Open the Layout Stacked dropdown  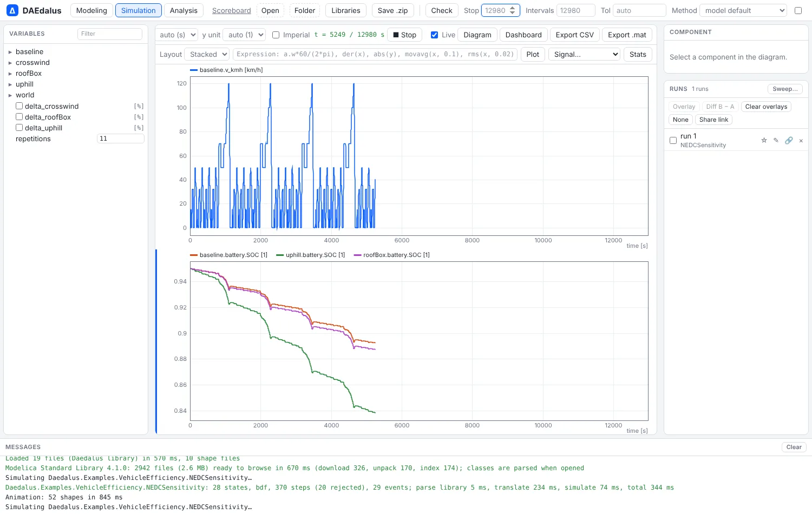click(x=207, y=54)
